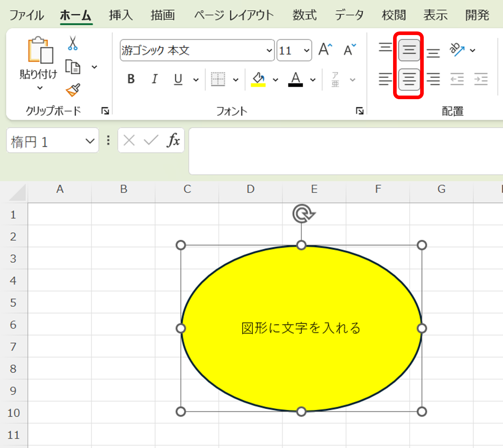Apply the yellow fill color
This screenshot has height=448, width=503.
(258, 79)
